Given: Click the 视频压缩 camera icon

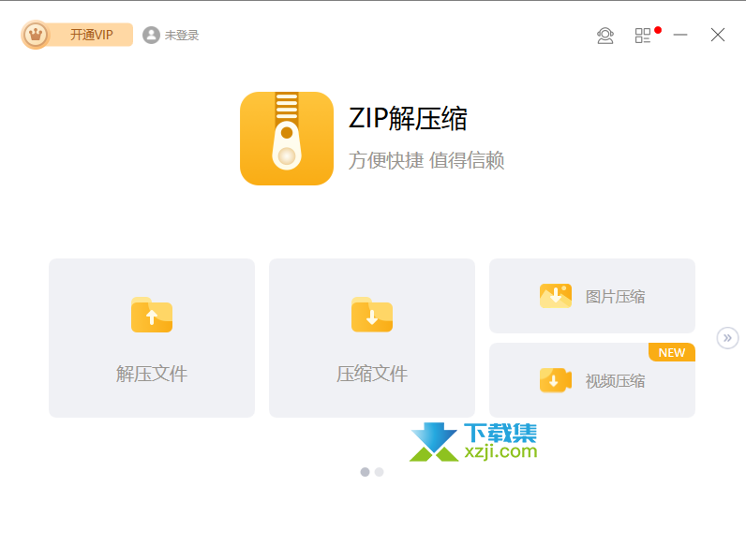Looking at the screenshot, I should pos(556,380).
